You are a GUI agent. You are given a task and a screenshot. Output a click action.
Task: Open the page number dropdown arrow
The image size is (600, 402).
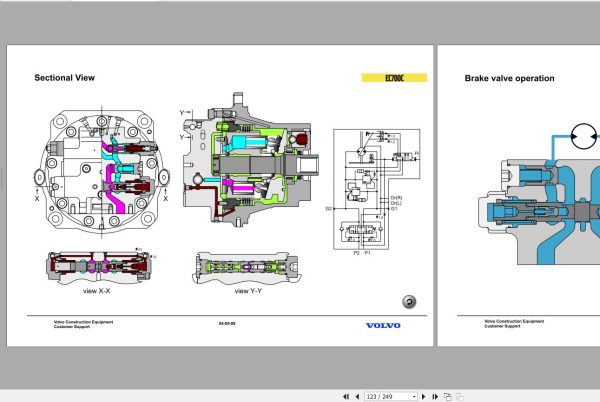[x=414, y=397]
